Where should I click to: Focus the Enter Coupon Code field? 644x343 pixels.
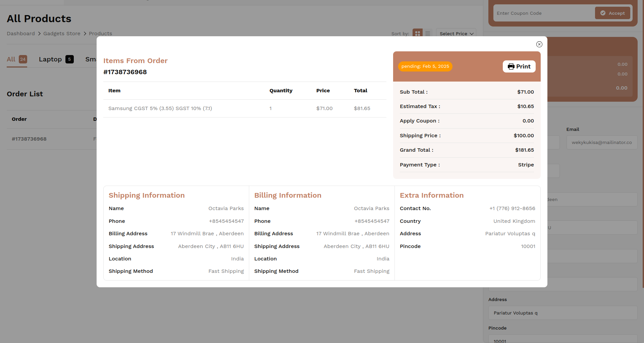543,13
